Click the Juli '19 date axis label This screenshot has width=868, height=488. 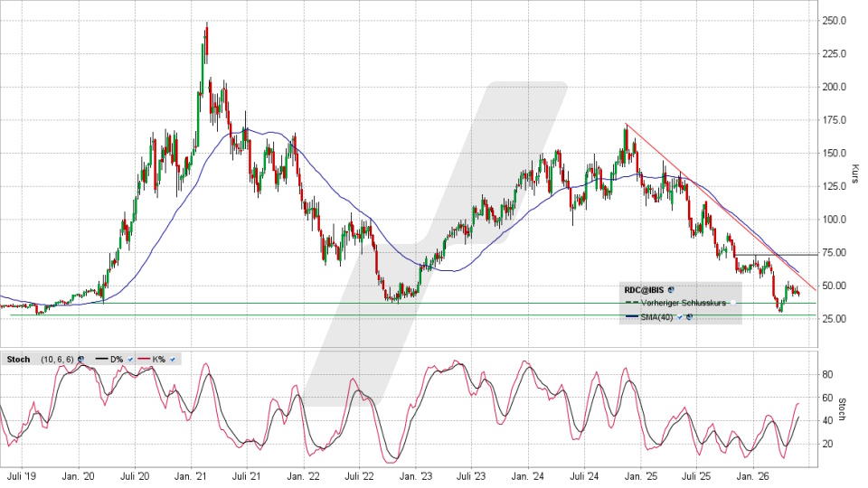click(22, 476)
